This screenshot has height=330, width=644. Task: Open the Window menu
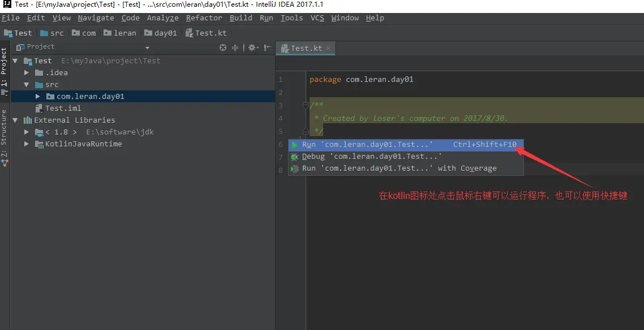click(345, 18)
